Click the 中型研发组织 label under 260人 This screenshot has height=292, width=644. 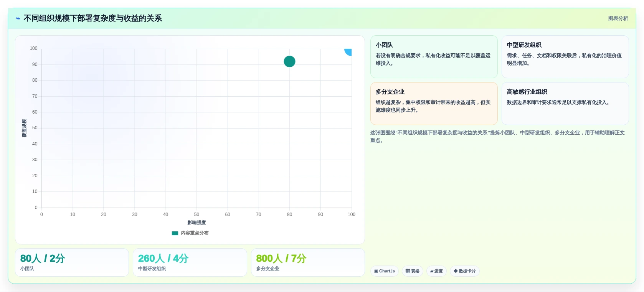coord(152,269)
